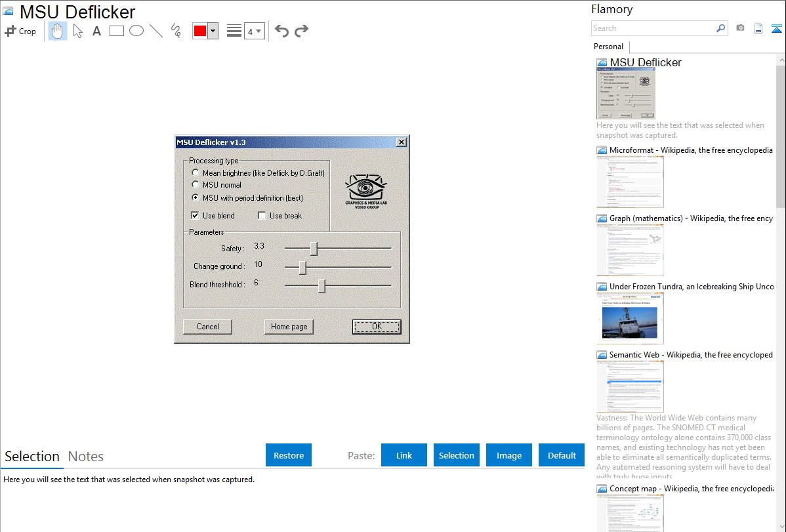Pick the rectangle shape tool

click(x=117, y=31)
